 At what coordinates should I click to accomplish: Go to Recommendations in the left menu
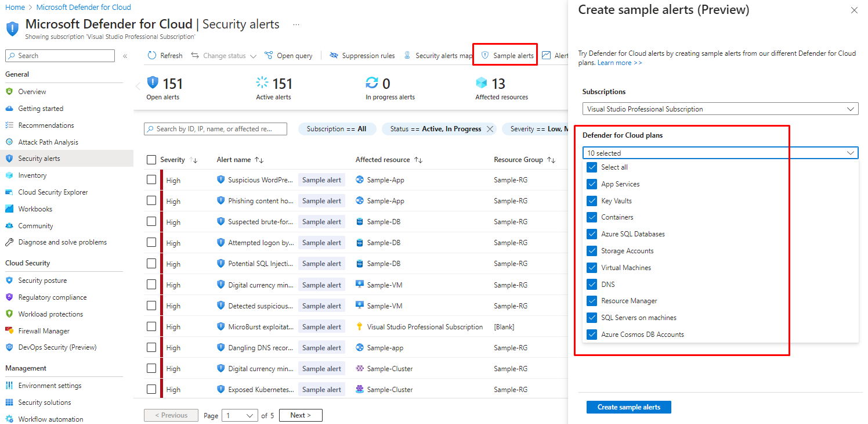46,125
